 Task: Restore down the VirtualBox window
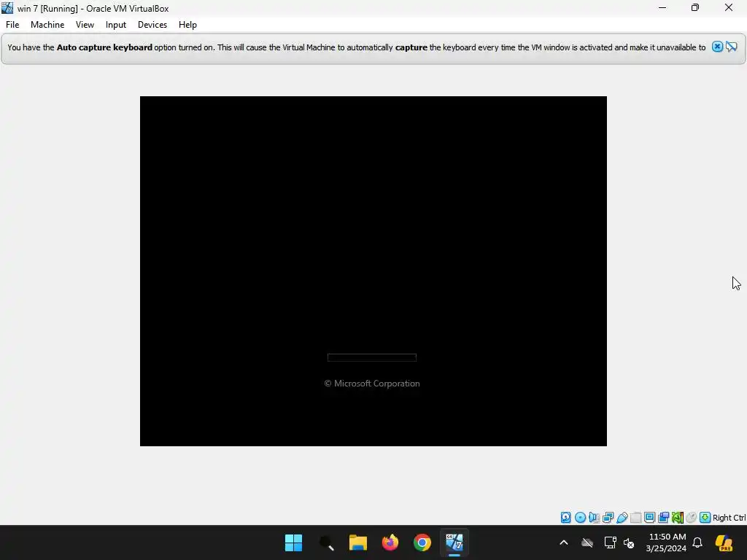coord(695,7)
